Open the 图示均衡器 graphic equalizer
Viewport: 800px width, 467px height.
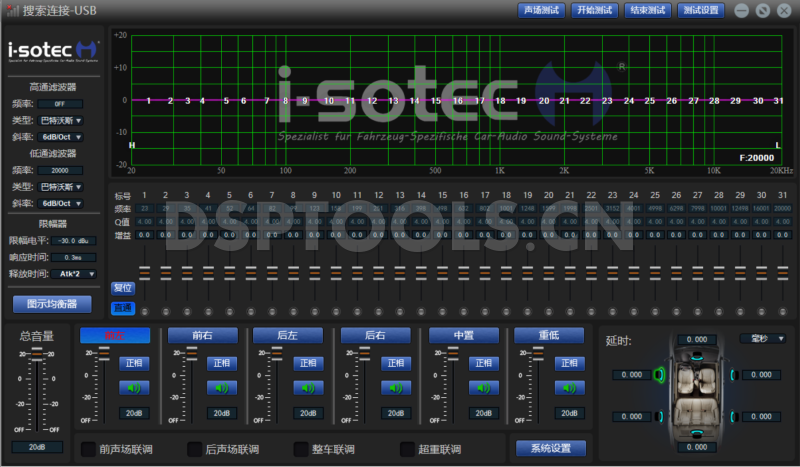click(x=52, y=304)
